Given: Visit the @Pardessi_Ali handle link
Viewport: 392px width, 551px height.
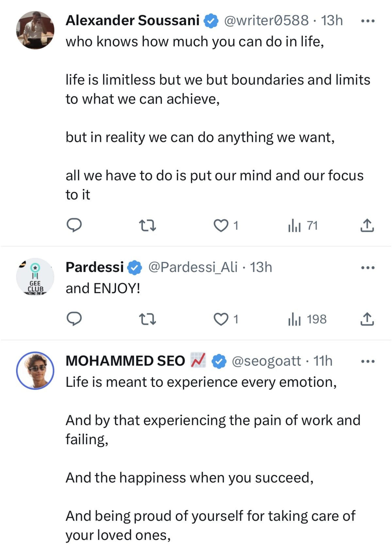Looking at the screenshot, I should click(193, 267).
